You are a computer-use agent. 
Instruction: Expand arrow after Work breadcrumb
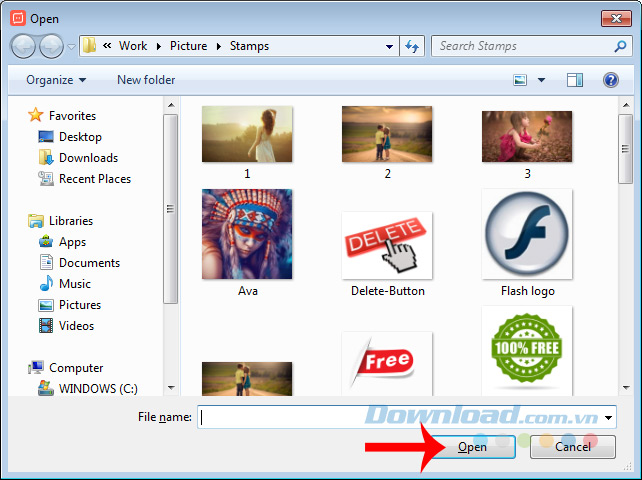tap(159, 46)
